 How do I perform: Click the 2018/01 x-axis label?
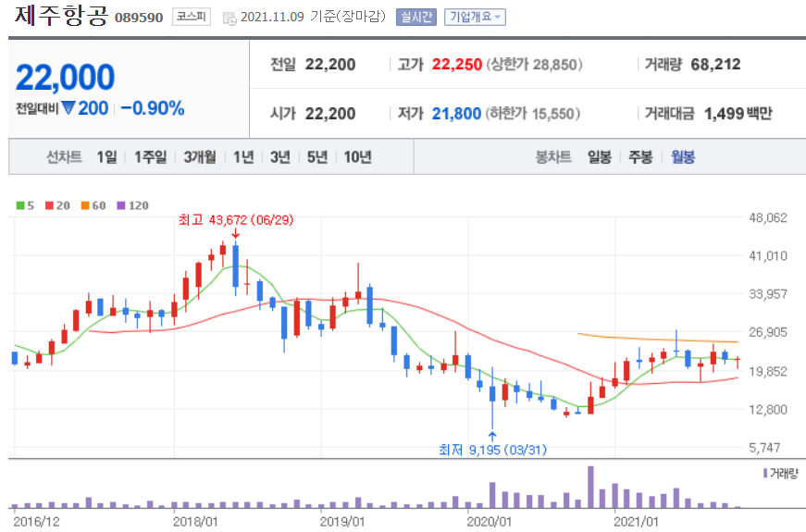pos(195,522)
